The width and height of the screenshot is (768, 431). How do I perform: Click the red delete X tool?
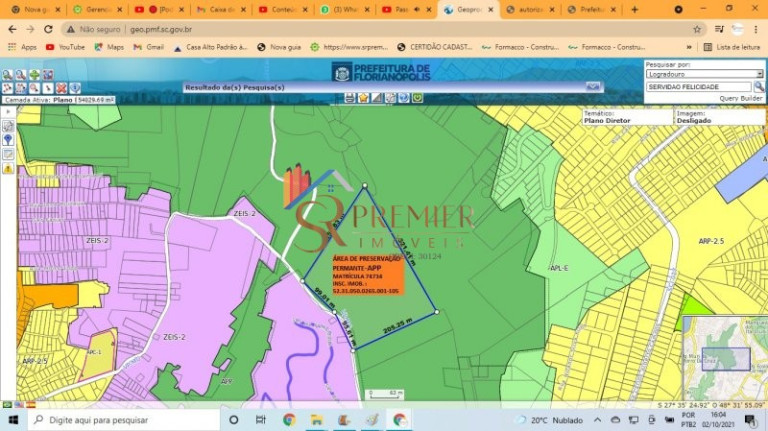tap(61, 88)
